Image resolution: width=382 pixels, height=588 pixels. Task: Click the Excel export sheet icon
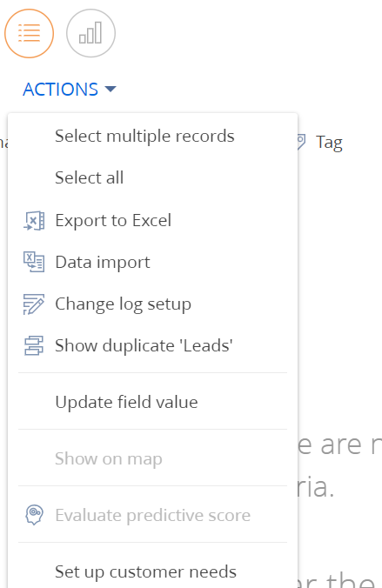coord(34,221)
